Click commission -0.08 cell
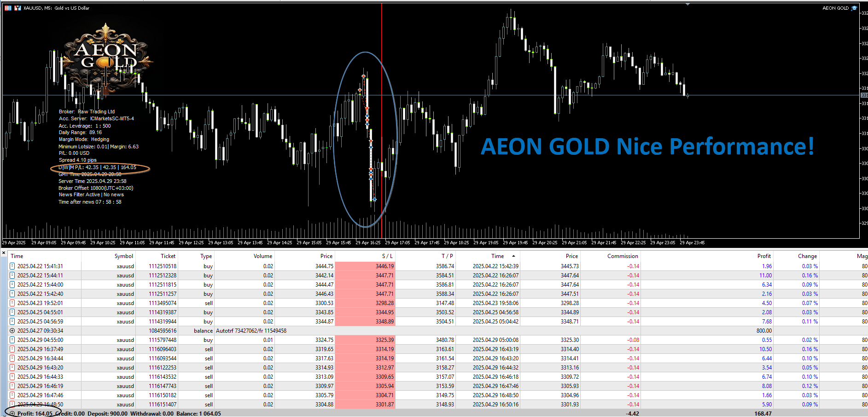Image resolution: width=868 pixels, height=417 pixels. [x=633, y=340]
